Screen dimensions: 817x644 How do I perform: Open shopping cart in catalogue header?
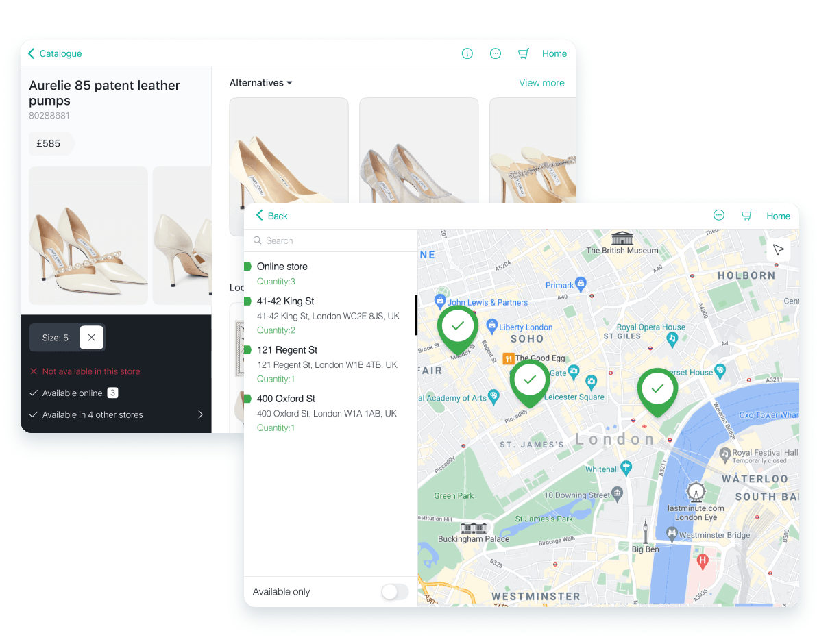click(524, 53)
